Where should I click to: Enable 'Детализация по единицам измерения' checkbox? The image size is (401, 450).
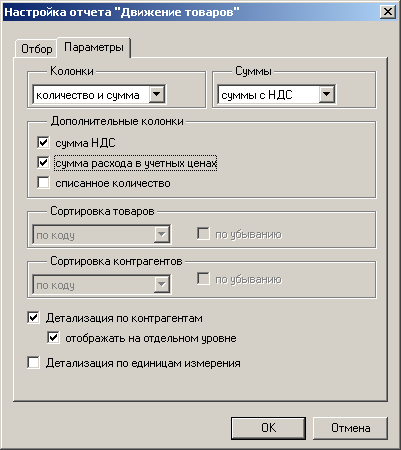[33, 362]
